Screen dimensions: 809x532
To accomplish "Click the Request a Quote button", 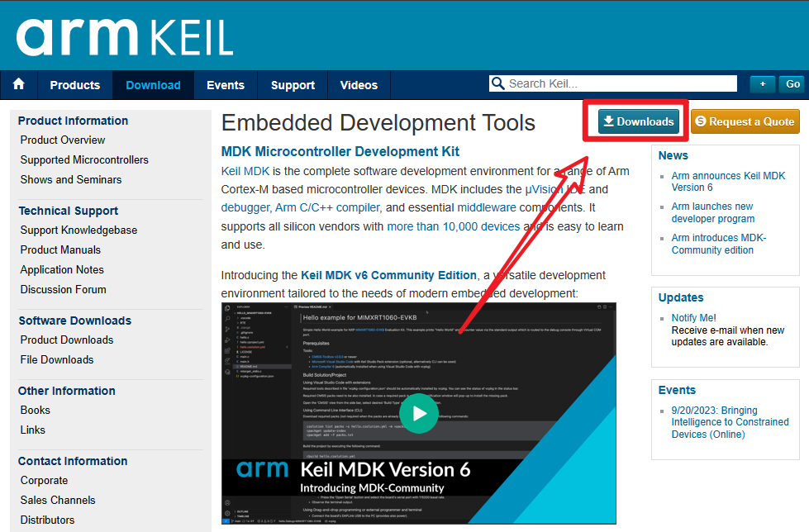I will tap(745, 121).
